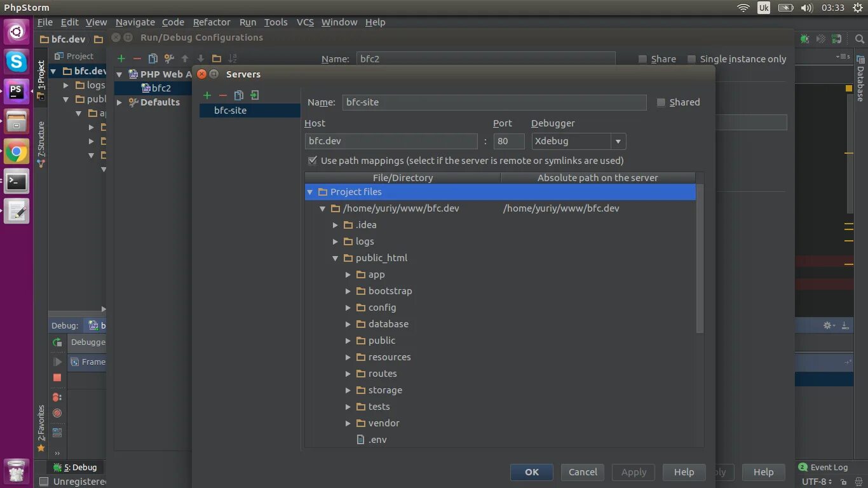This screenshot has height=488, width=868.
Task: Add new run configuration with plus icon
Action: pyautogui.click(x=121, y=58)
